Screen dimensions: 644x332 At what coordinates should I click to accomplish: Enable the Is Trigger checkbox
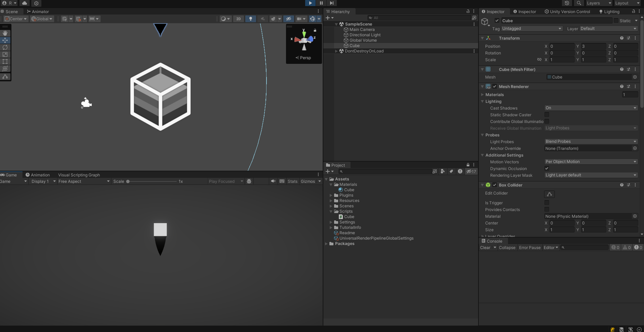point(547,203)
